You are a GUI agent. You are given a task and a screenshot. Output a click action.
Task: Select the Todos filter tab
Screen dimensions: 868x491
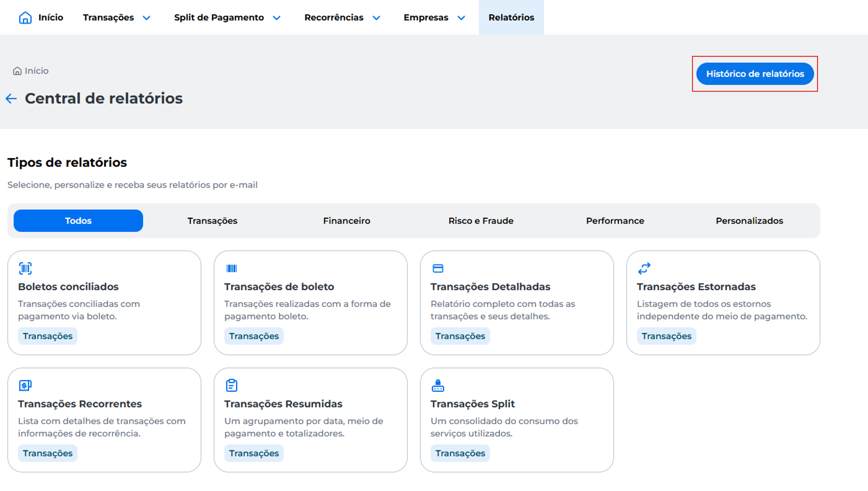point(78,221)
